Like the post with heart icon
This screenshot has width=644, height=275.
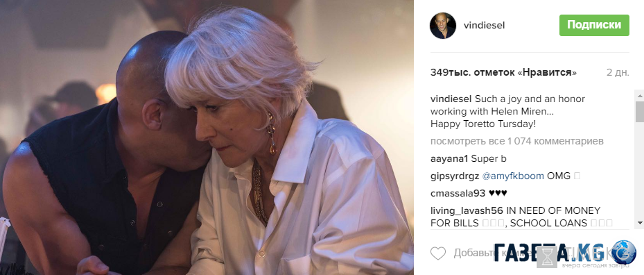pos(438,253)
